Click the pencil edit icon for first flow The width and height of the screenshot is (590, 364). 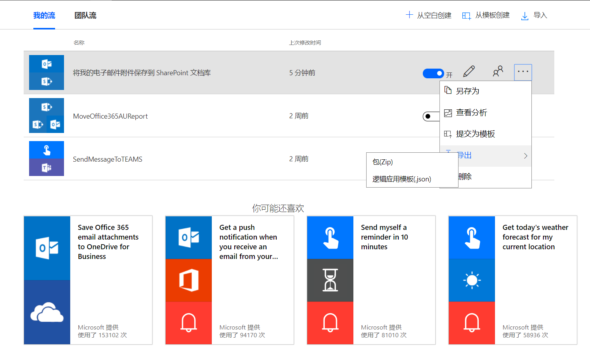click(x=469, y=72)
